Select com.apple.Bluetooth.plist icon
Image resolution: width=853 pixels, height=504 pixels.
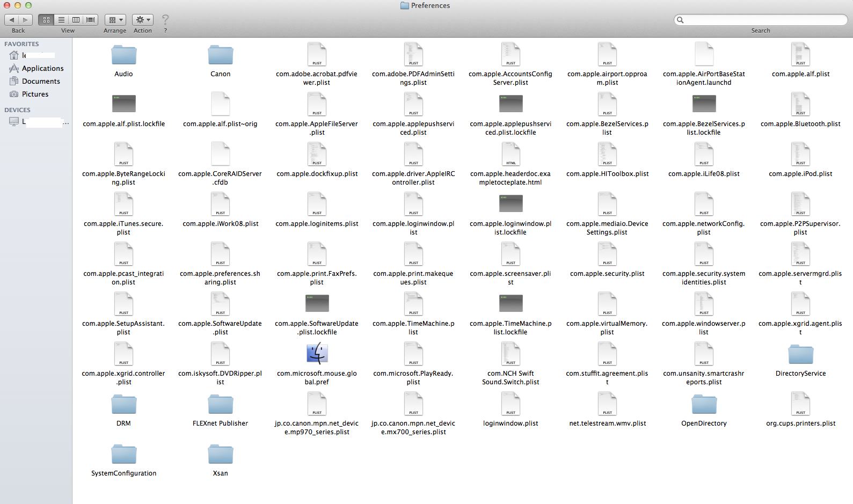click(800, 104)
